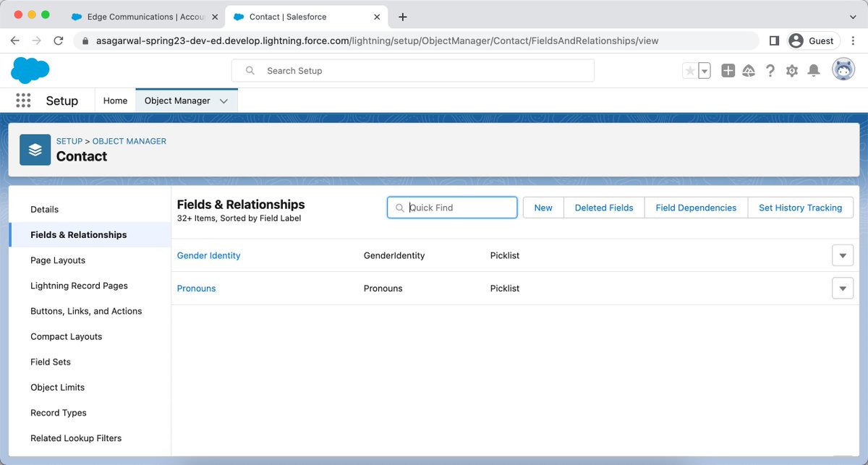Open Record Types in the sidebar

pos(90,412)
